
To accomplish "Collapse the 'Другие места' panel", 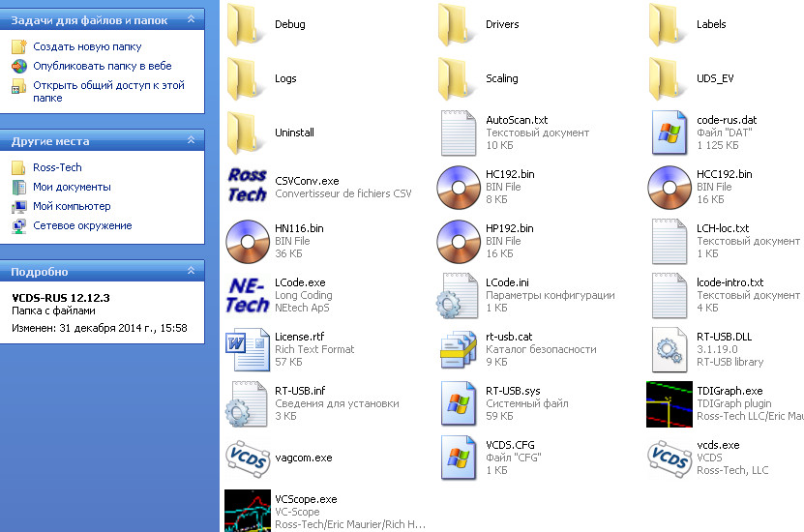I will click(191, 140).
